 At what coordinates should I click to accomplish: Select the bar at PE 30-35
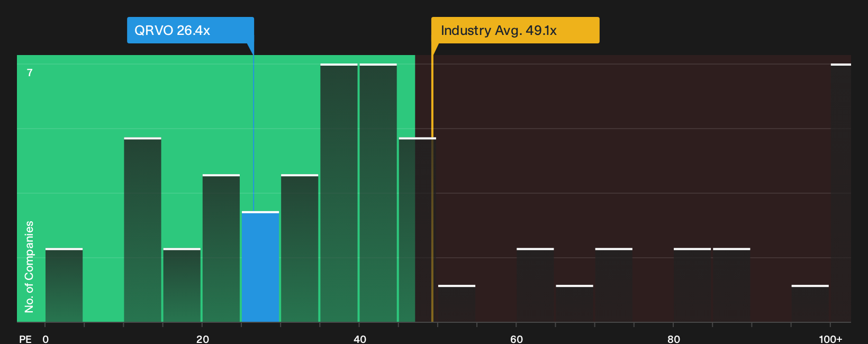tap(300, 248)
